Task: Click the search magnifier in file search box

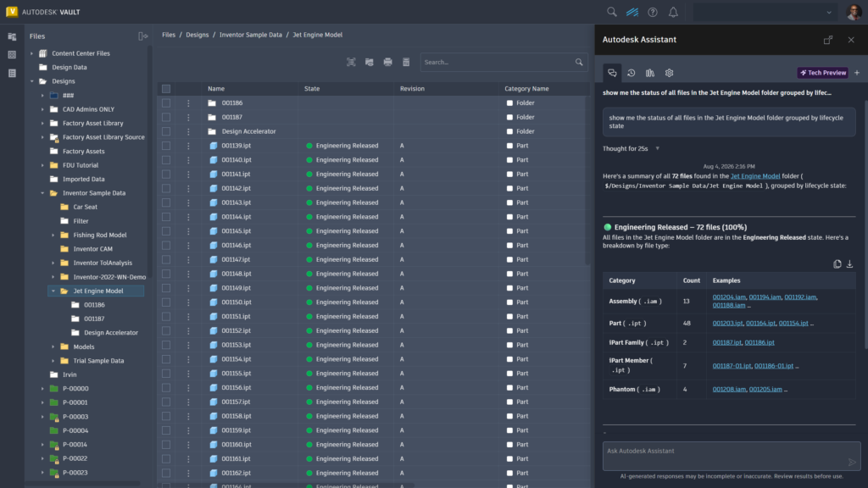Action: (579, 62)
